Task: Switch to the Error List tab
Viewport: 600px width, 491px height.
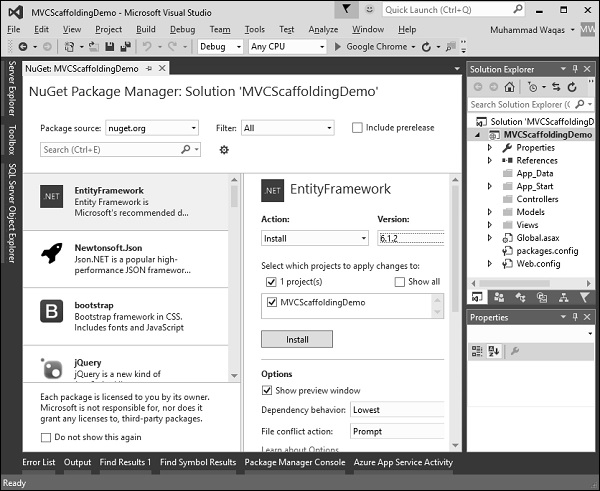Action: (x=39, y=462)
